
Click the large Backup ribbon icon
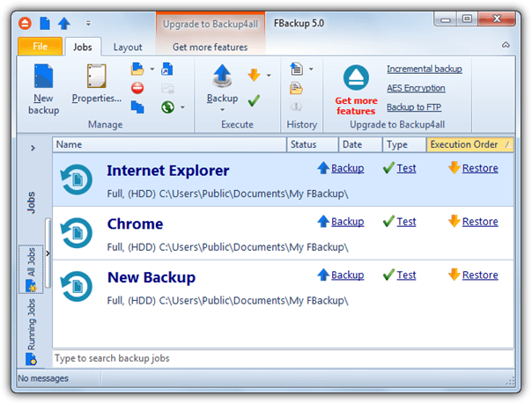pyautogui.click(x=222, y=76)
